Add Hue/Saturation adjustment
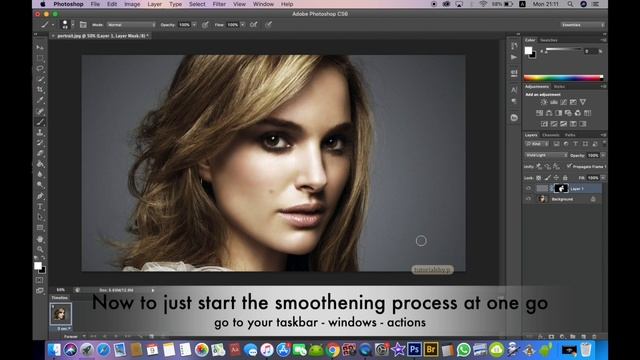 [x=540, y=113]
